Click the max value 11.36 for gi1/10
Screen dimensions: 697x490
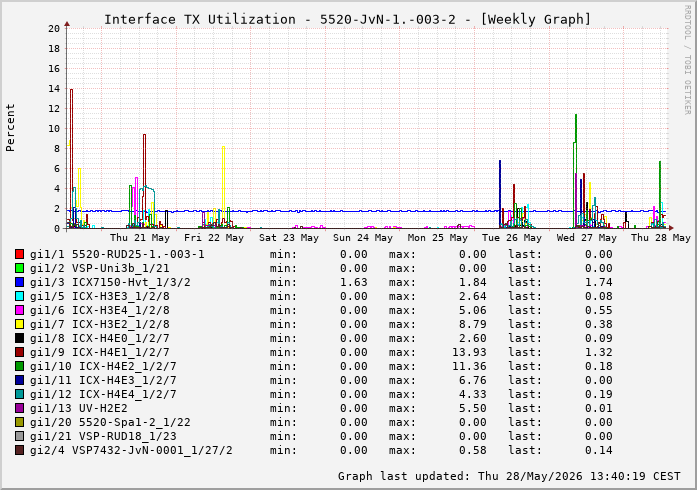[x=469, y=366]
